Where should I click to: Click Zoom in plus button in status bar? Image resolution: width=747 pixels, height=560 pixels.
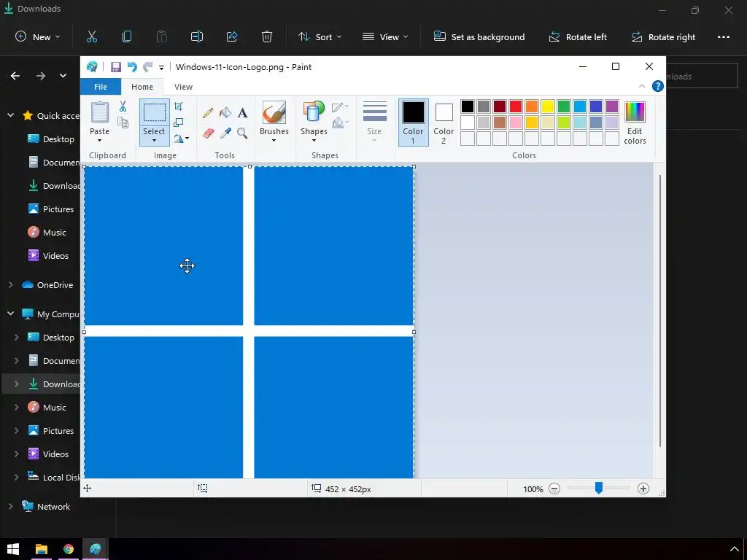click(x=643, y=489)
